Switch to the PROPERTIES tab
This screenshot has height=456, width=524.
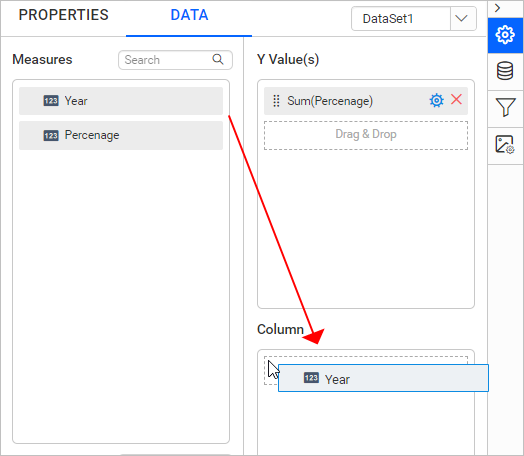63,15
